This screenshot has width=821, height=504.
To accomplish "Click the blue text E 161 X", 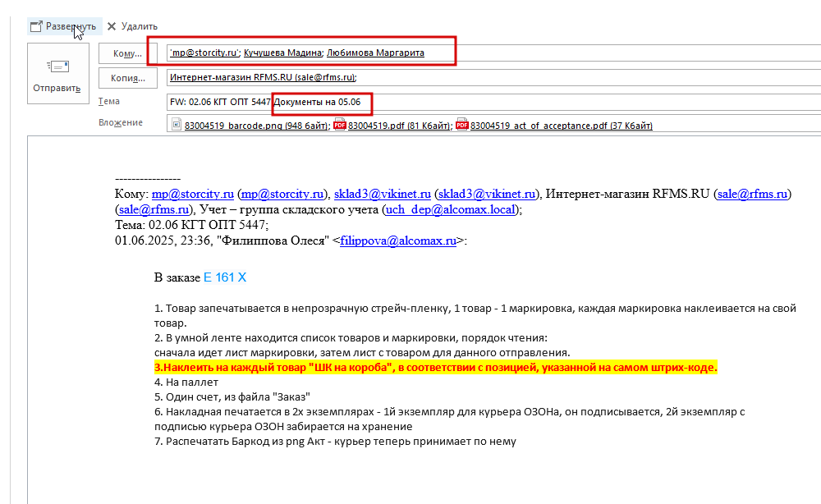I will 225,277.
